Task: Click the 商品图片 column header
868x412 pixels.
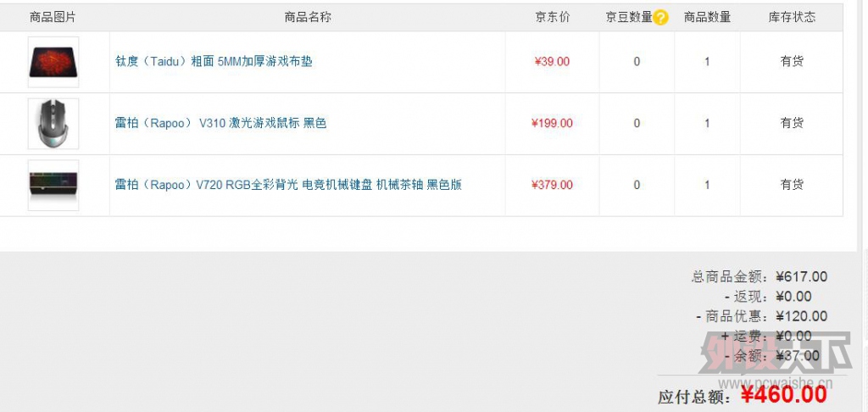Action: [x=53, y=17]
